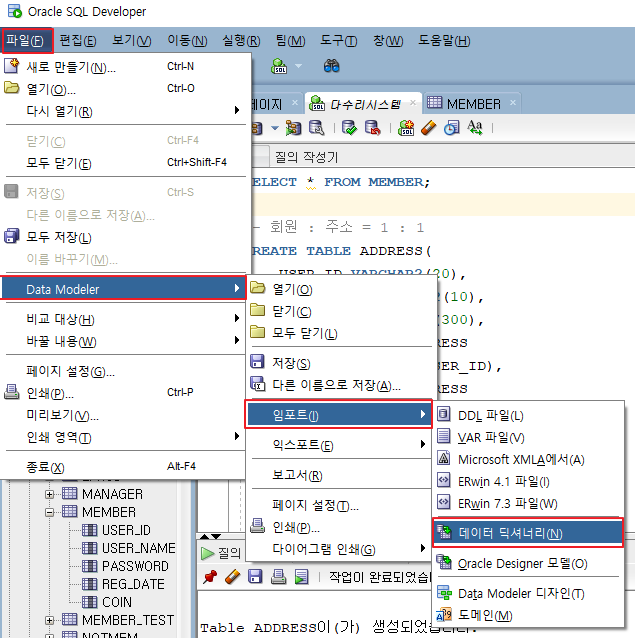Screen dimensions: 635x638
Task: Select 모두 저장(L) in the File menu
Action: [x=125, y=237]
